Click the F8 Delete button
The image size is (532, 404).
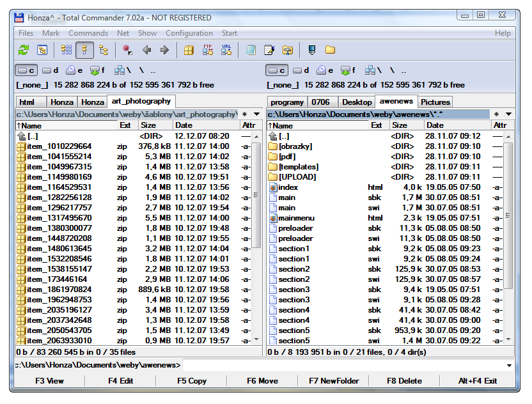(404, 381)
